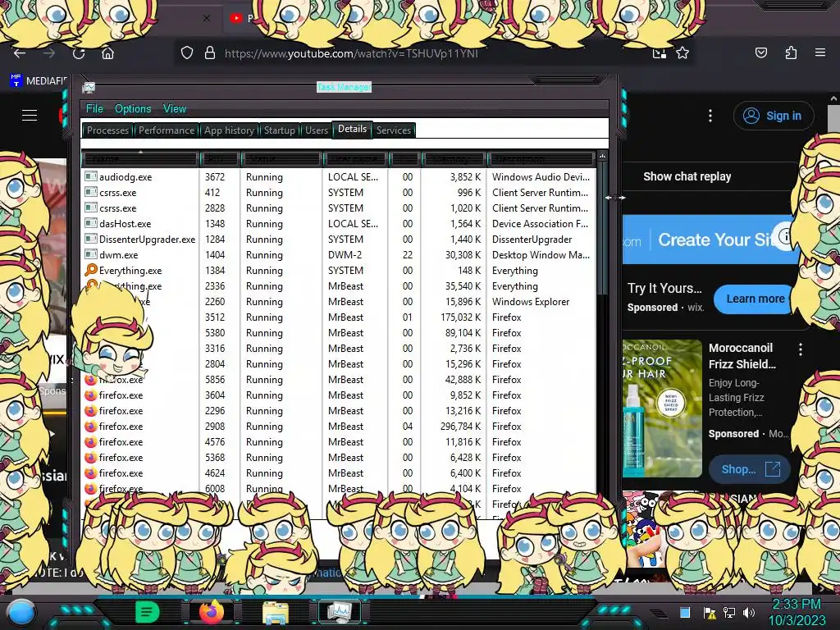Click Show chat replay
The image size is (840, 630).
coord(687,176)
